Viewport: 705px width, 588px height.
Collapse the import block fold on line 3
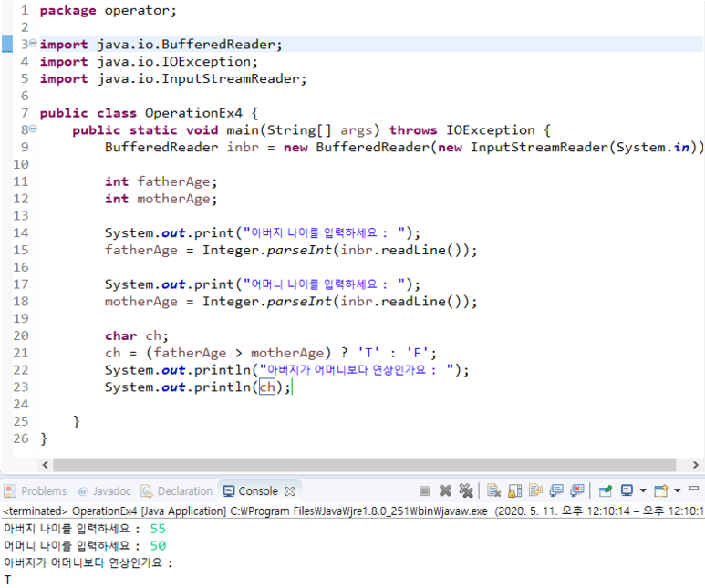point(33,44)
